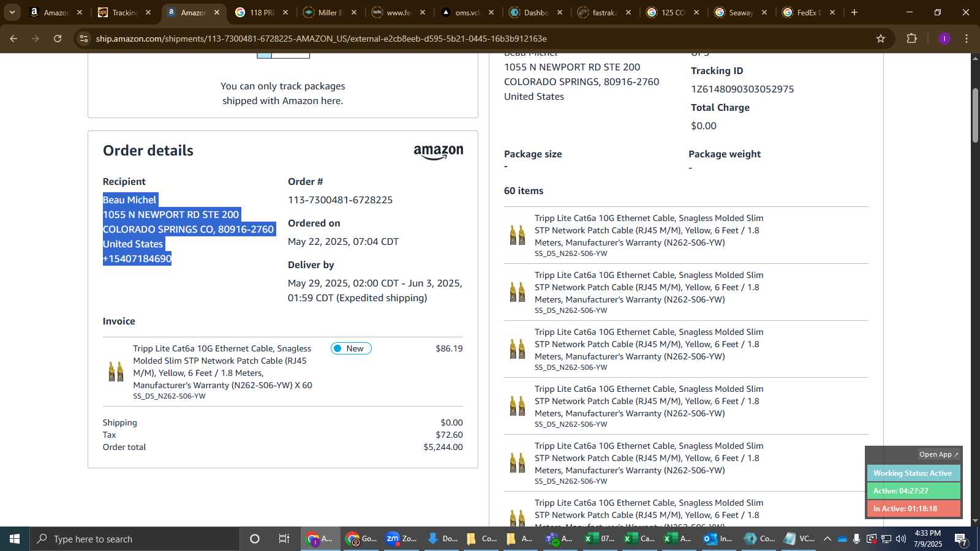Open Downloads arrow icon on taskbar
The image size is (980, 551).
tap(442, 539)
